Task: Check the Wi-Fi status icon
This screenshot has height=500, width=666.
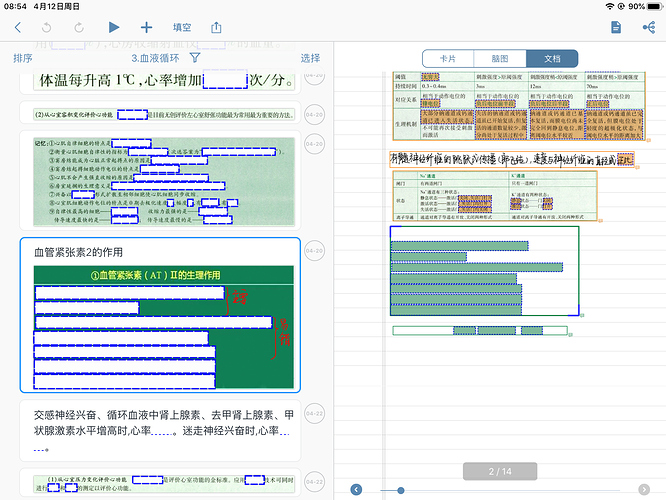Action: point(610,6)
